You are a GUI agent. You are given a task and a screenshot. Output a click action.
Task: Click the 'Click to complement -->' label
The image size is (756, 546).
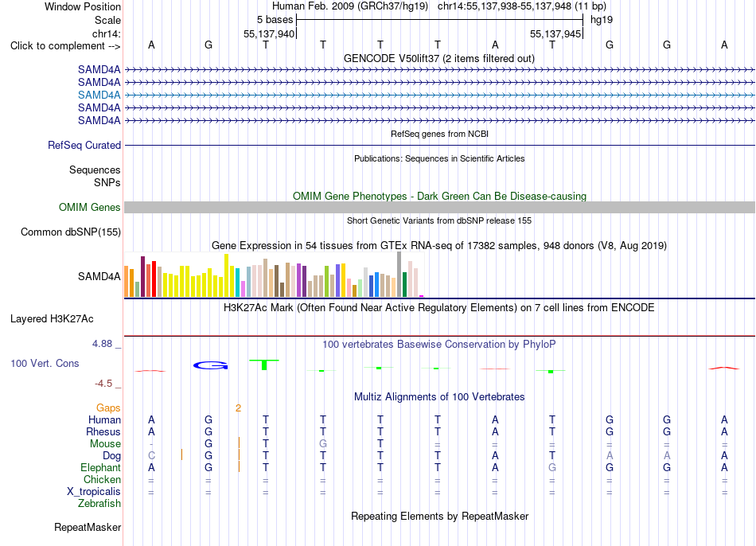coord(65,46)
